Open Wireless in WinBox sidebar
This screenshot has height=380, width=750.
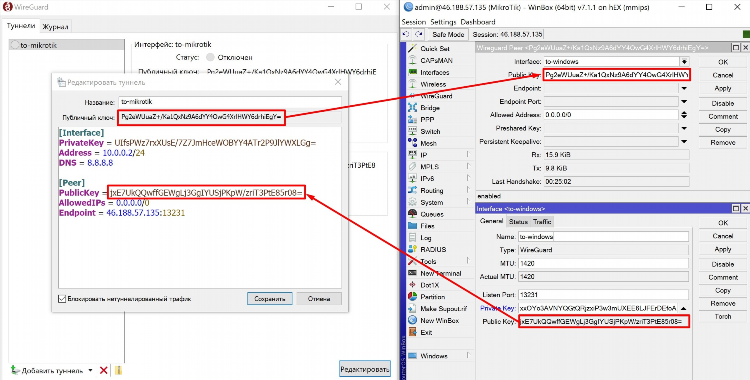[x=433, y=84]
